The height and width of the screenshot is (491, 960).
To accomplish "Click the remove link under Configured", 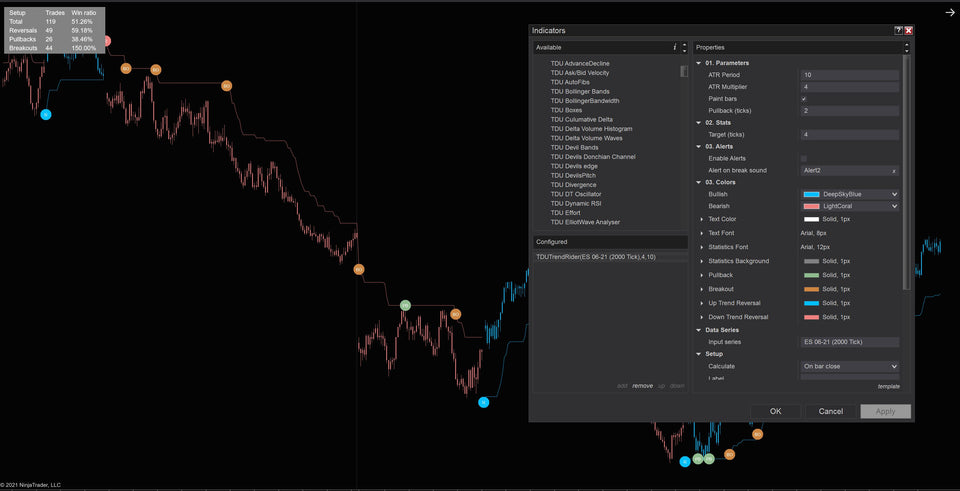I will tap(642, 385).
